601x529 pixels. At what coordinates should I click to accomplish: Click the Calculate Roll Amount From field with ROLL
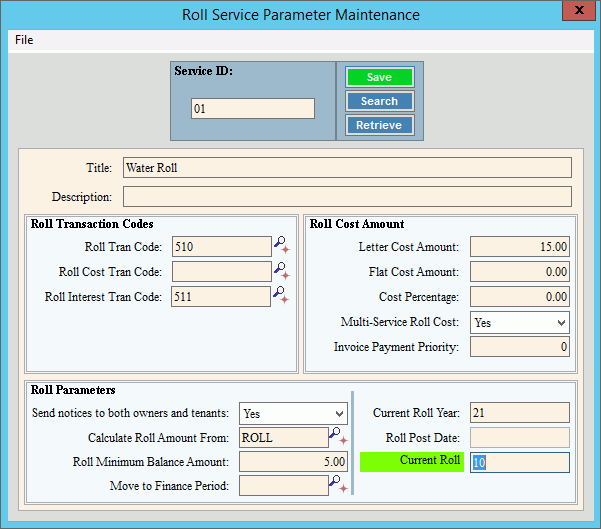[284, 437]
